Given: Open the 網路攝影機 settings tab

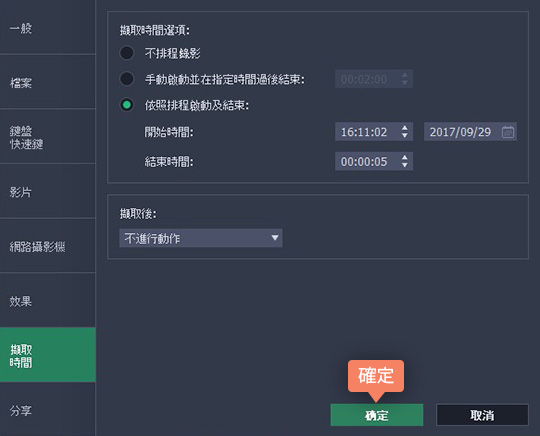Looking at the screenshot, I should pos(48,246).
